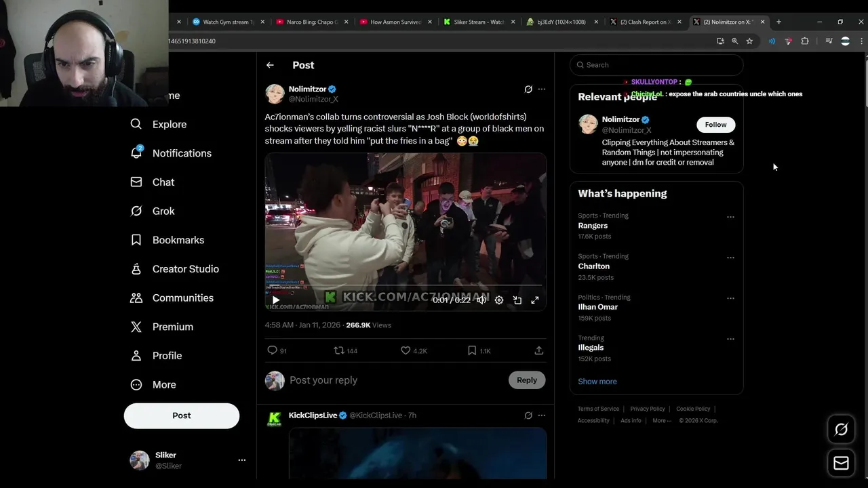Switch to the Watch Gym stream tab
The image size is (868, 488).
click(228, 22)
